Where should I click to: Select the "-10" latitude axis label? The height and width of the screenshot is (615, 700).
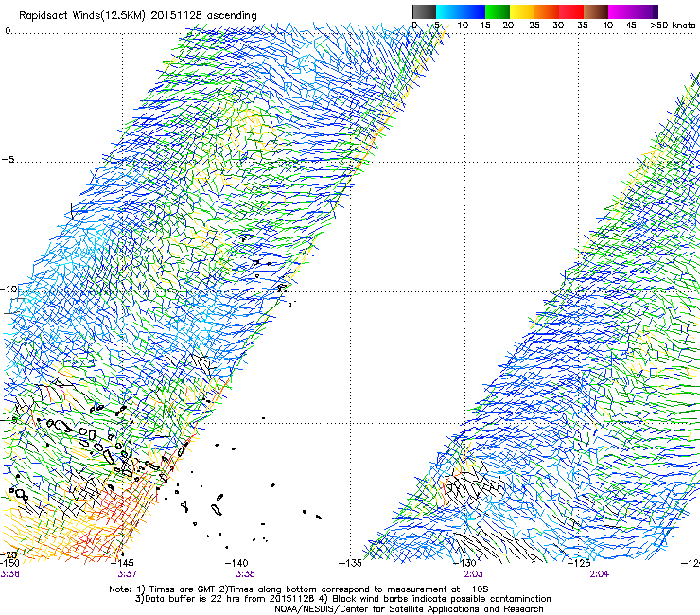(x=9, y=289)
